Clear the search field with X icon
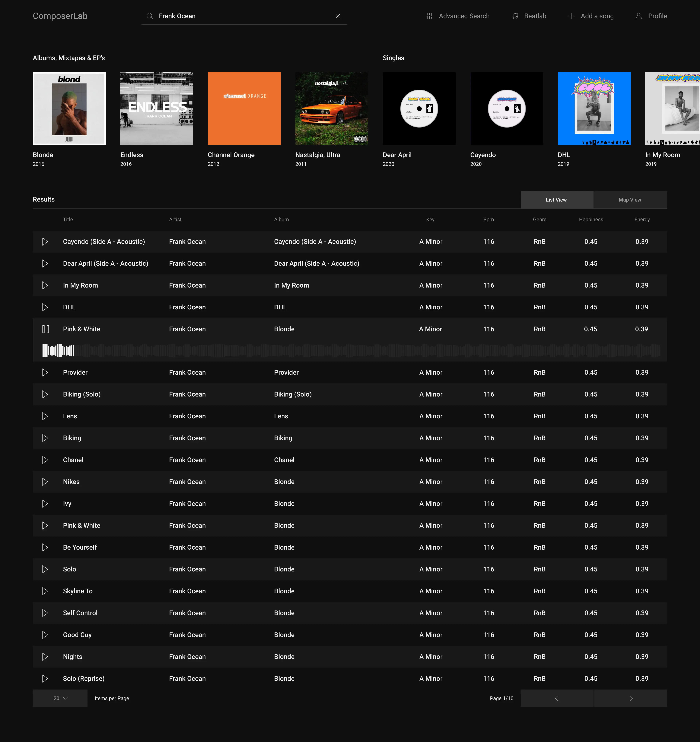The image size is (700, 742). 337,16
